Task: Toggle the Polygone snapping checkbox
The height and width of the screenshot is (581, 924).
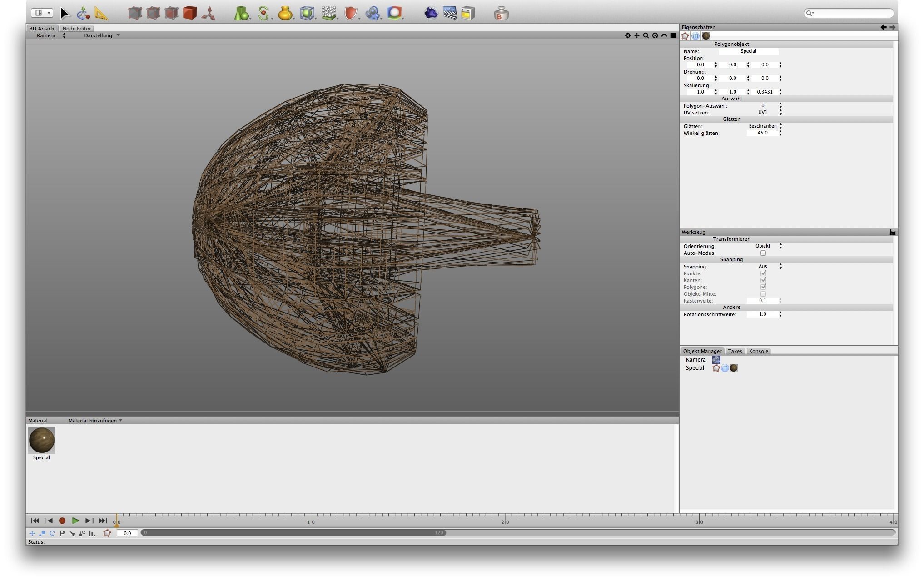Action: (x=763, y=287)
